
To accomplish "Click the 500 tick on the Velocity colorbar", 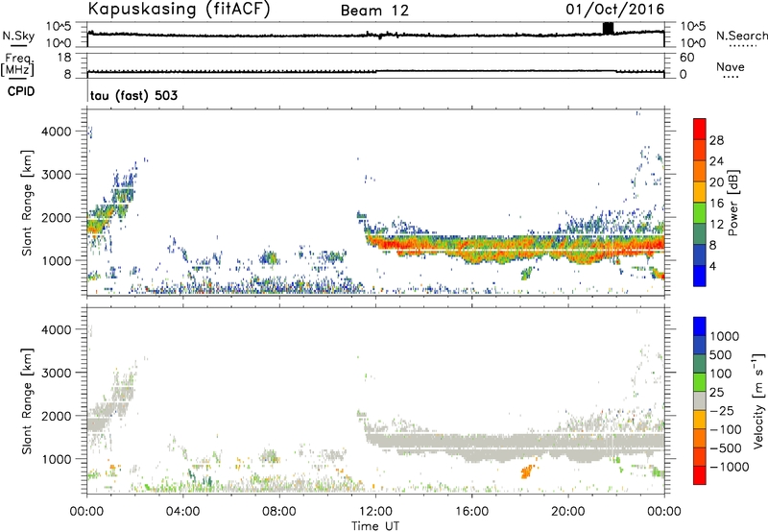I will pyautogui.click(x=721, y=354).
